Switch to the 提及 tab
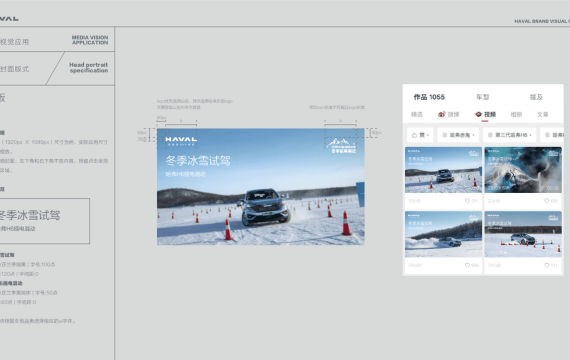The height and width of the screenshot is (360, 570). click(536, 97)
